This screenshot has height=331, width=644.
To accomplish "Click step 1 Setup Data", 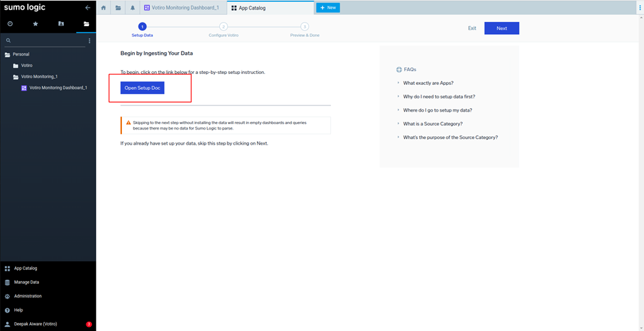I will point(142,30).
